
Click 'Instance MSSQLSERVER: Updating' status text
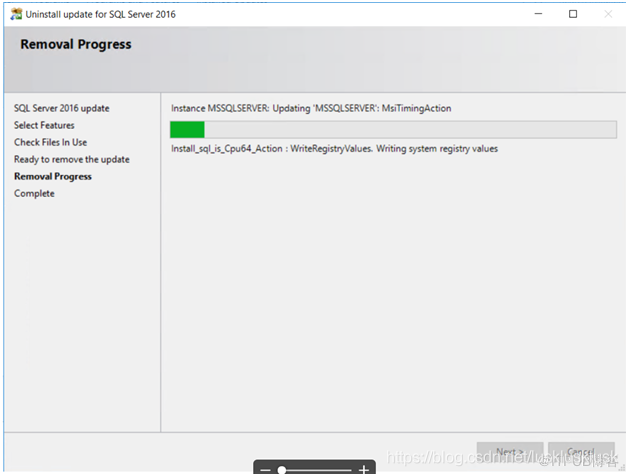[x=311, y=108]
